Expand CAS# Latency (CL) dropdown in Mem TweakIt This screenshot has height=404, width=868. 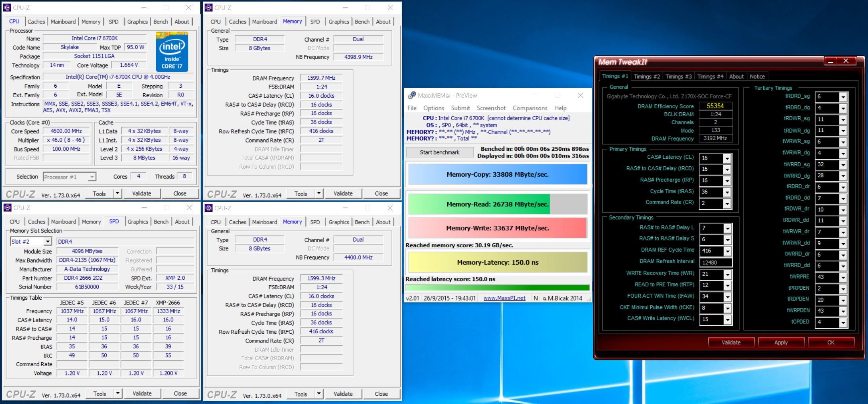click(727, 158)
